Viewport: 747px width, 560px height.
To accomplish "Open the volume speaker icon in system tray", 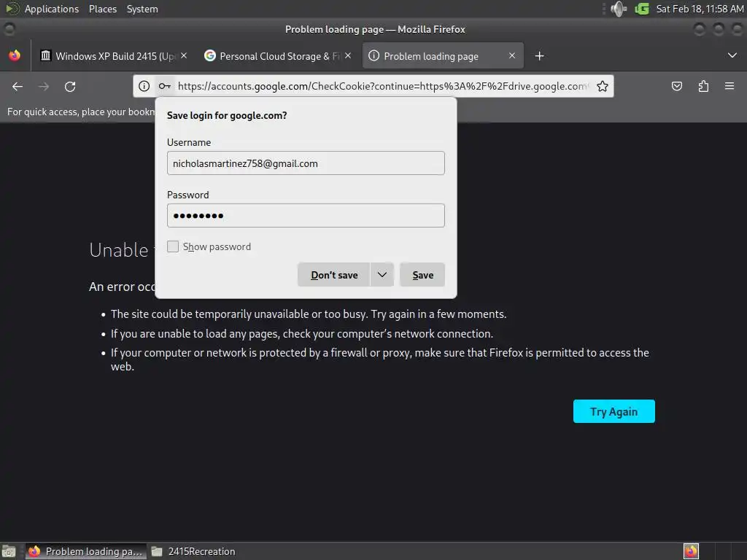I will 619,9.
